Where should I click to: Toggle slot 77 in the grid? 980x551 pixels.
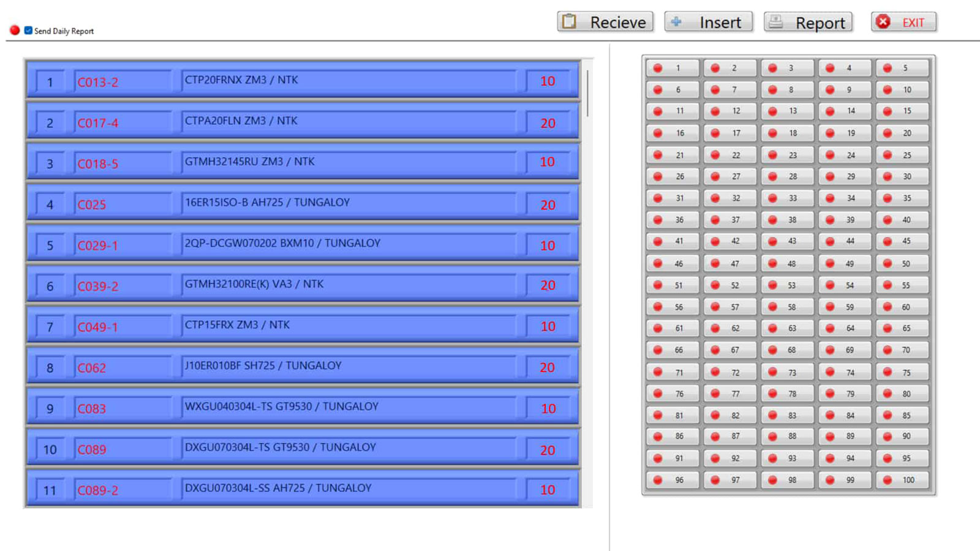[x=729, y=394]
